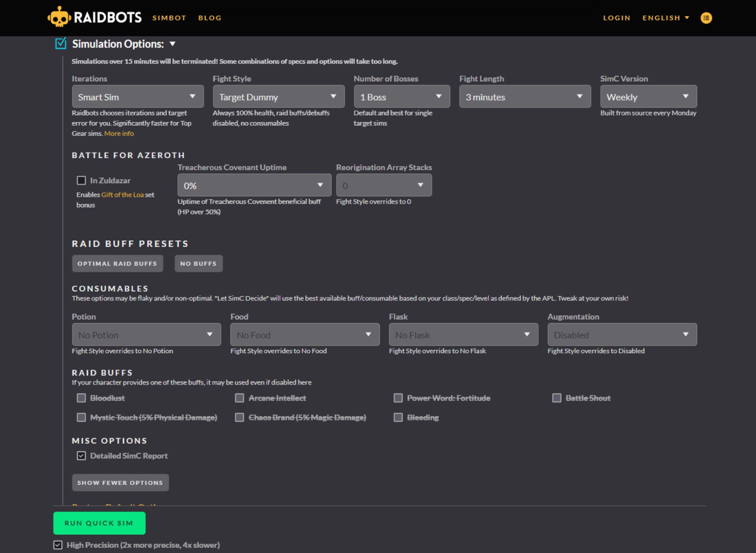Image resolution: width=756 pixels, height=553 pixels.
Task: Toggle the High Precision checkbox
Action: 58,545
